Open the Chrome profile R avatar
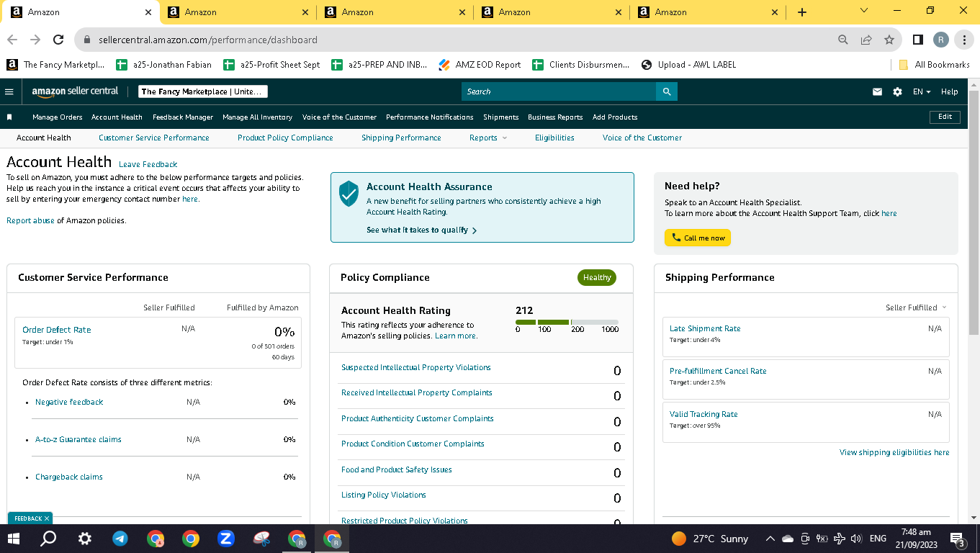Screen dimensions: 980x553 pos(940,40)
